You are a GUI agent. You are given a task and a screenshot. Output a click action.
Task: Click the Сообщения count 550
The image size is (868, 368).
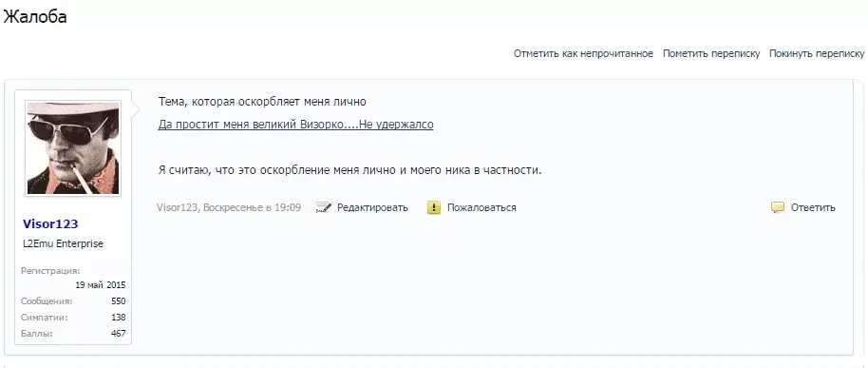(x=118, y=301)
